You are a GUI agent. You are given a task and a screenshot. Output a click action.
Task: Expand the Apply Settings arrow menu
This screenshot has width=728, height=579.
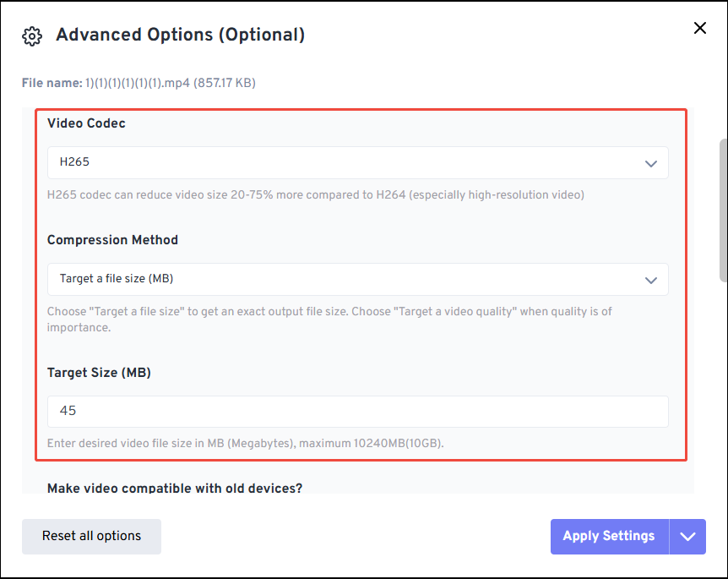click(687, 536)
